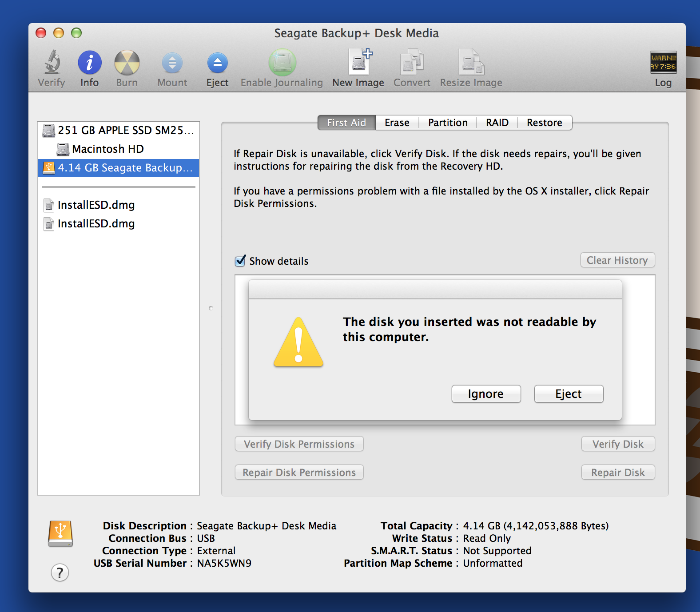This screenshot has width=700, height=612.
Task: Click the Macintosh HD volume icon
Action: click(63, 149)
